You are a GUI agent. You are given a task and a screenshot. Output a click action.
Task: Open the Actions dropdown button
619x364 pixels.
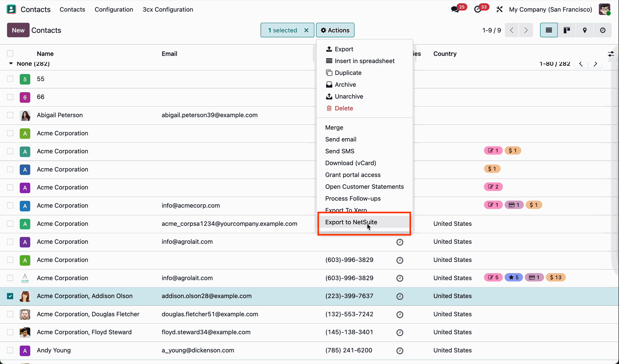coord(335,30)
